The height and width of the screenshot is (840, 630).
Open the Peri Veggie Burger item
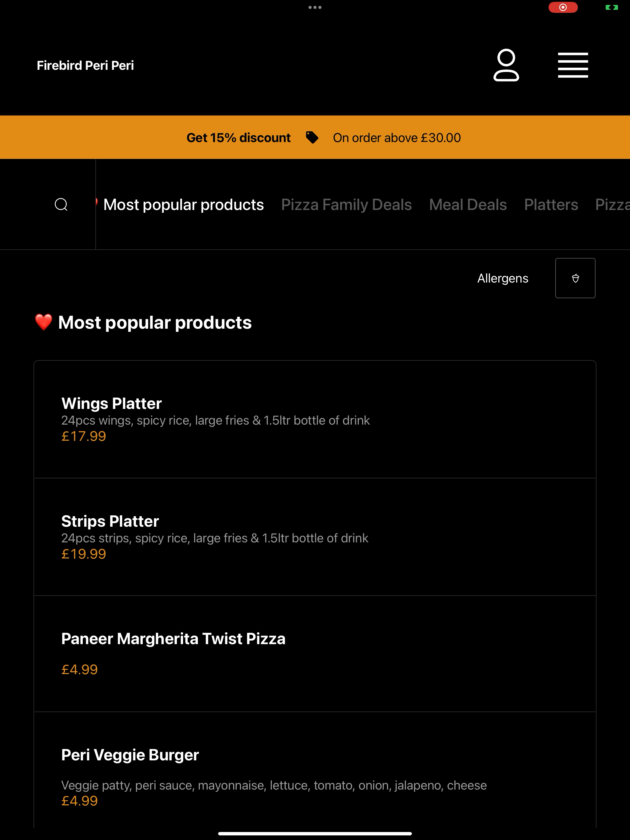pyautogui.click(x=315, y=771)
